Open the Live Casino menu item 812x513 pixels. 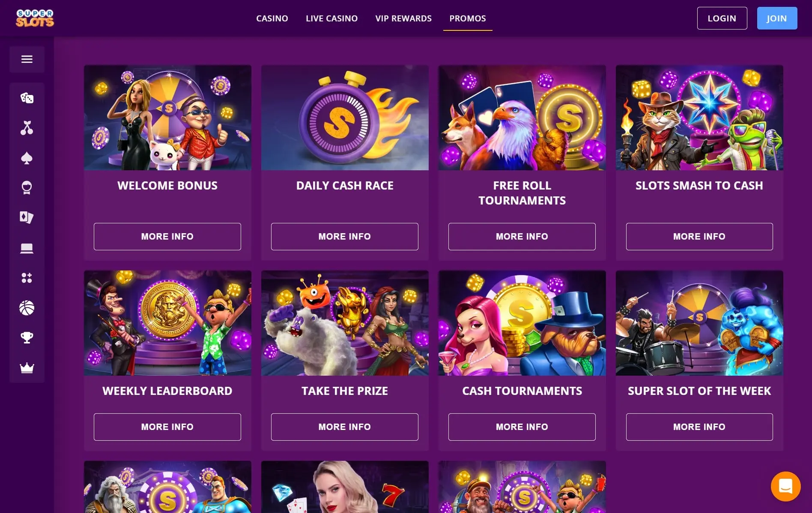pyautogui.click(x=332, y=18)
